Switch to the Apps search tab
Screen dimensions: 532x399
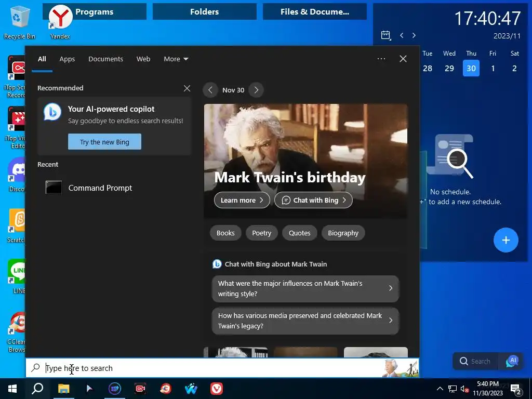pos(67,59)
